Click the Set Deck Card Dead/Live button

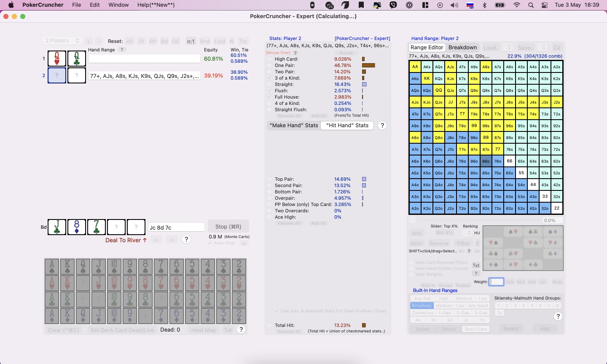click(x=122, y=330)
